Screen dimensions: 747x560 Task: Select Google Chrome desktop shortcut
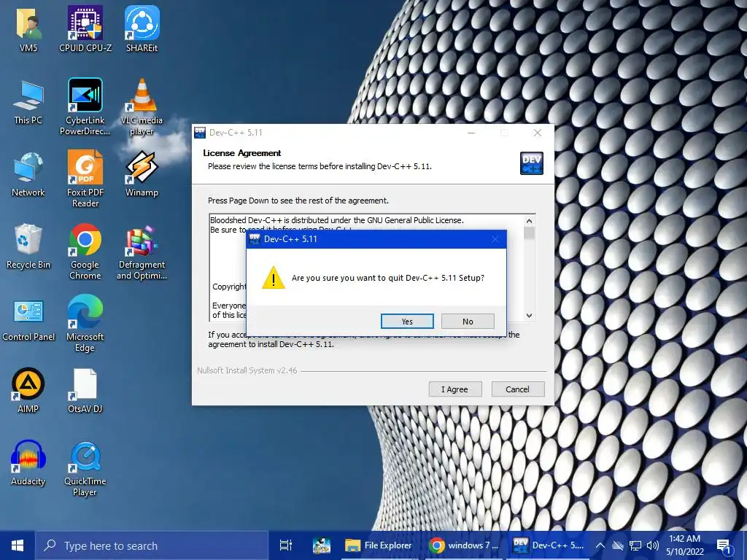click(x=85, y=252)
